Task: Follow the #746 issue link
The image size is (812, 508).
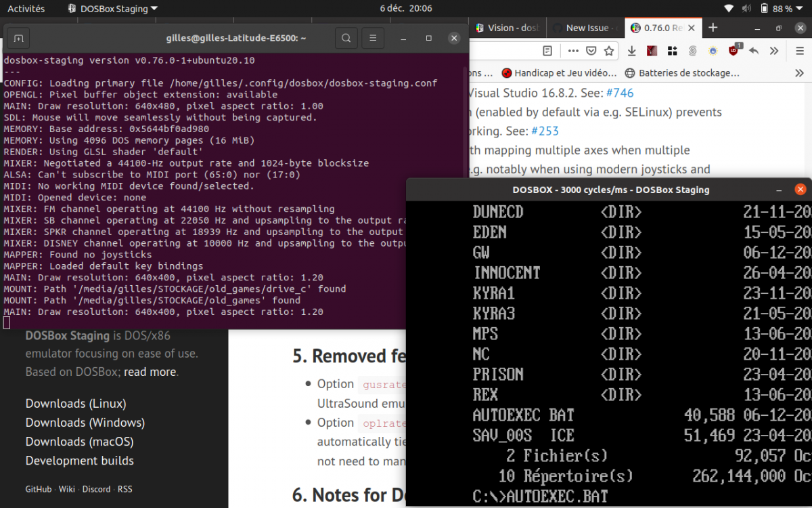Action: pyautogui.click(x=619, y=93)
